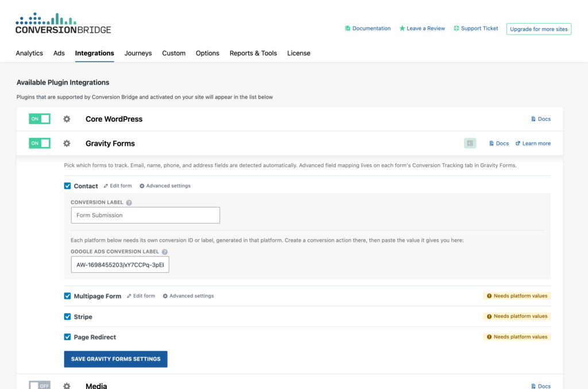This screenshot has height=389, width=588.
Task: Click pencil icon for Multipage Form Edit form
Action: coord(129,296)
